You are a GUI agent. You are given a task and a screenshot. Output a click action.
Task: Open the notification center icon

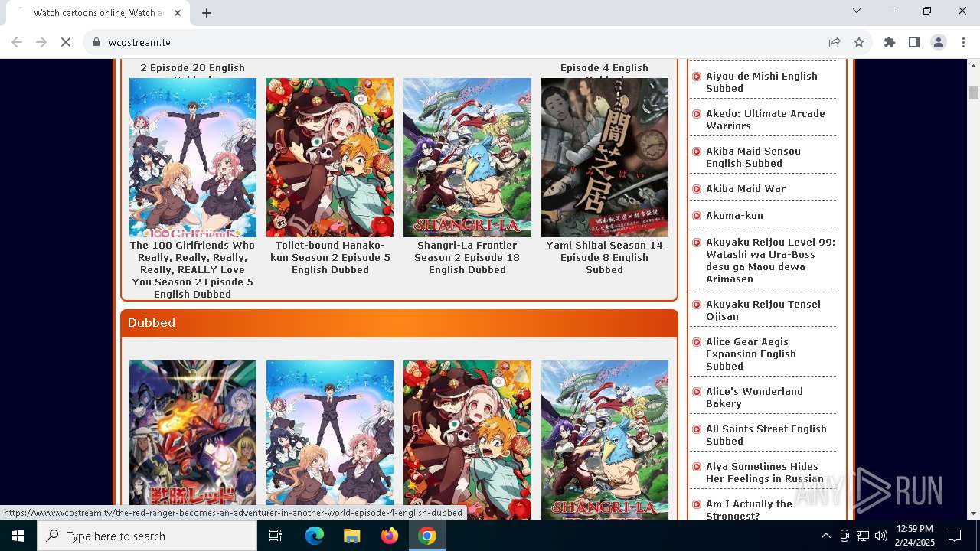click(x=955, y=536)
